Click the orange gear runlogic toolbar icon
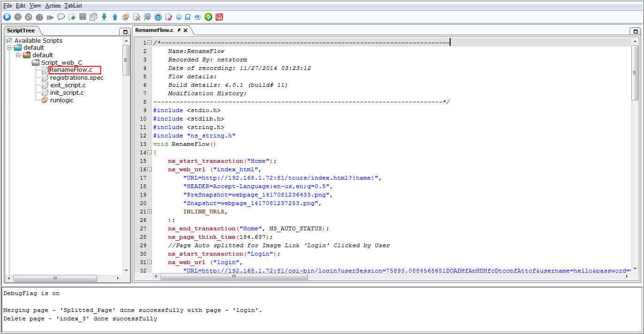Viewport: 644px width, 334px height. pyautogui.click(x=126, y=17)
